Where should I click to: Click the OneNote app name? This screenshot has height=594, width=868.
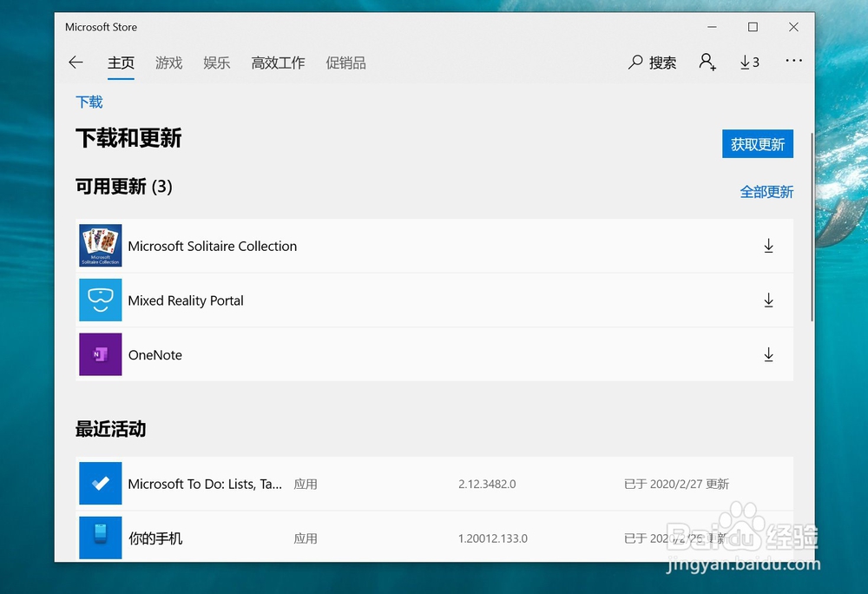coord(155,355)
